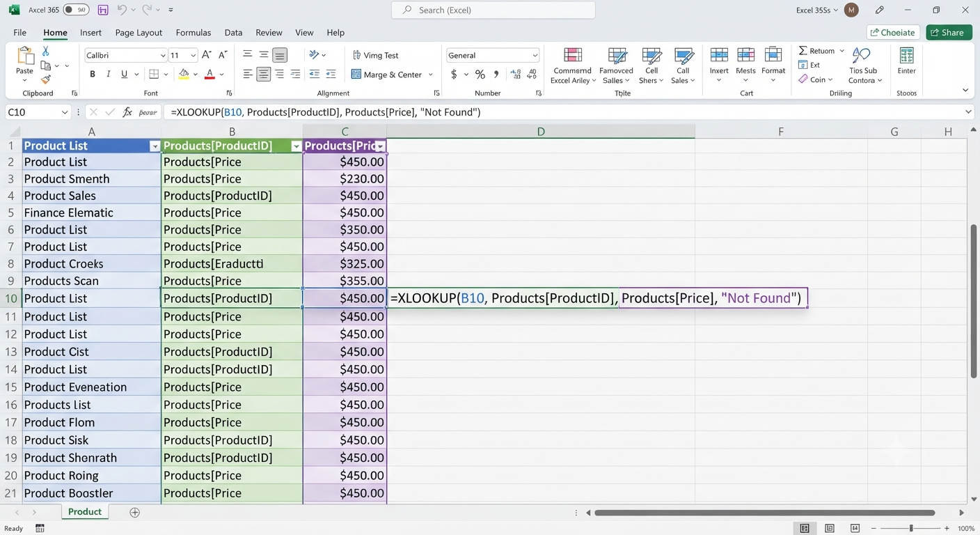
Task: Open Famovced Salles table styles
Action: pyautogui.click(x=617, y=66)
